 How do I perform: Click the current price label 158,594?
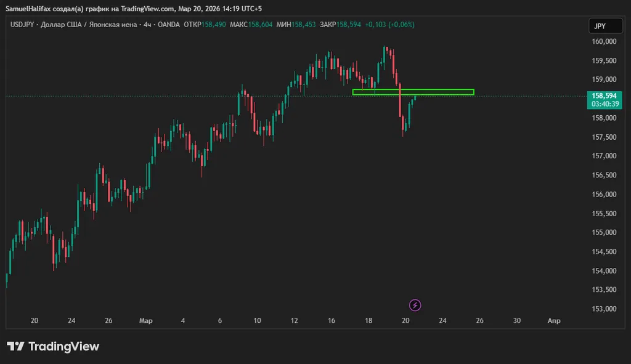click(604, 95)
